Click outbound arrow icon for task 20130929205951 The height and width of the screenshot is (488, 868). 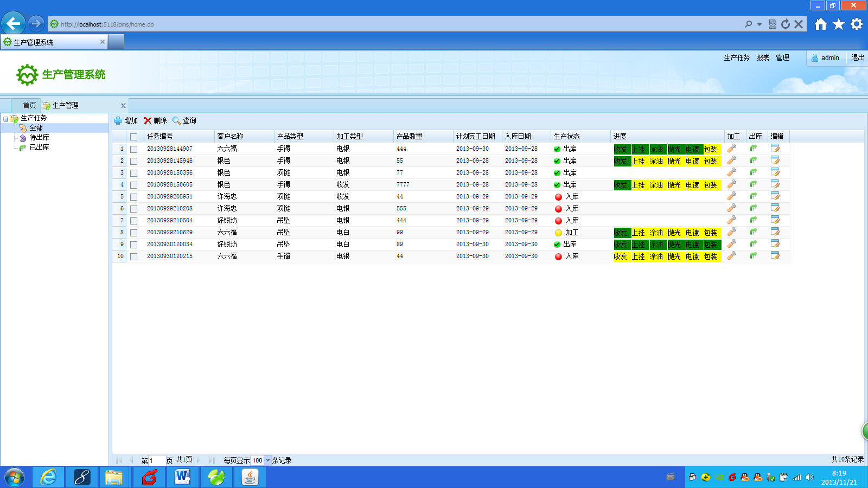tap(754, 196)
